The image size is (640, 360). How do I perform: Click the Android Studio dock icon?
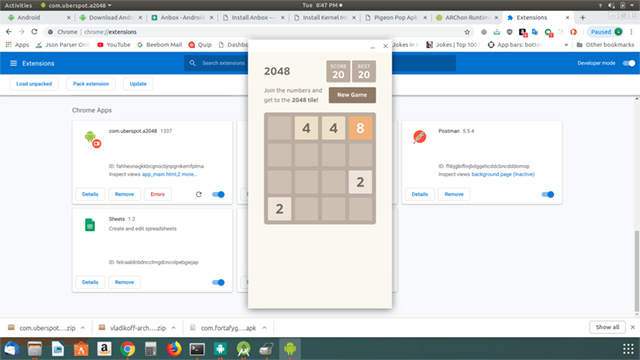tap(244, 349)
